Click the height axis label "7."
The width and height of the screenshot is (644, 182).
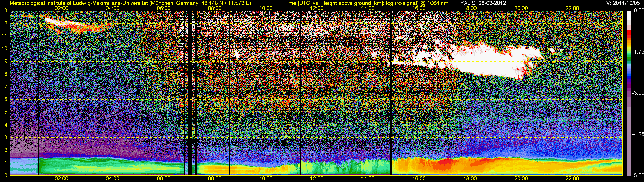(x=6, y=87)
